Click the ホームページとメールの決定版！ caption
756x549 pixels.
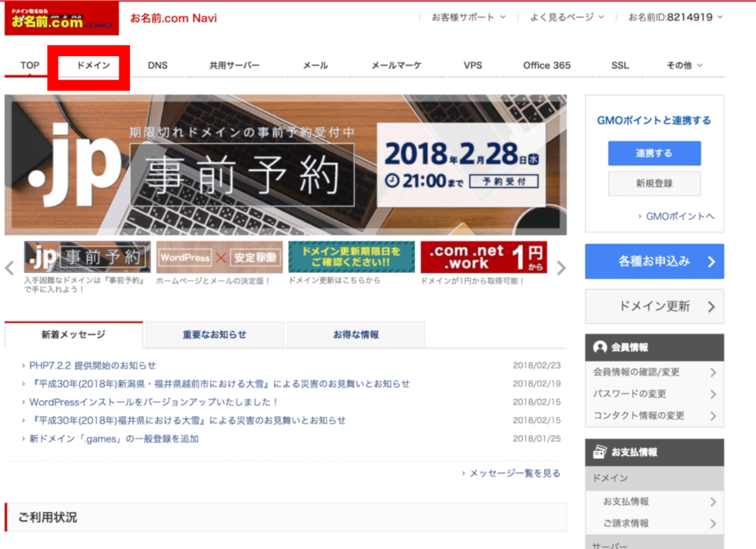pos(213,280)
